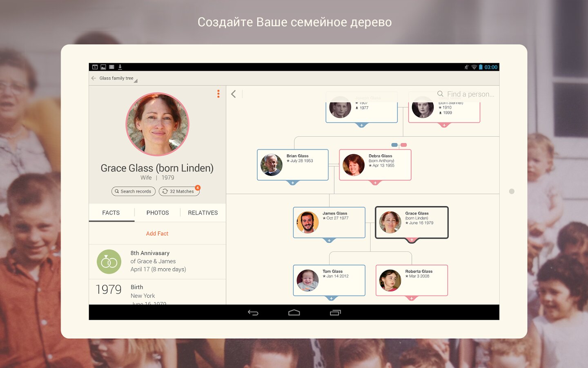Tap the back arrow beside Glass family tree
Screen dimensions: 588x368
94,78
